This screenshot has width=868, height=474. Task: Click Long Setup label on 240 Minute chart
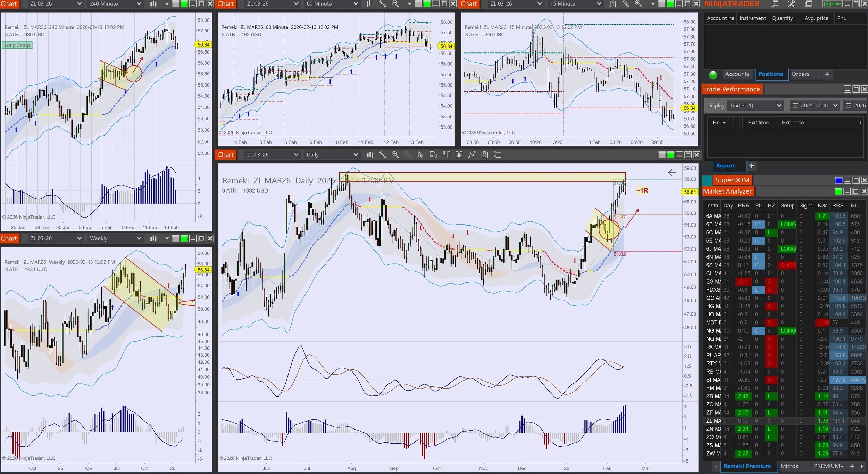click(x=17, y=45)
